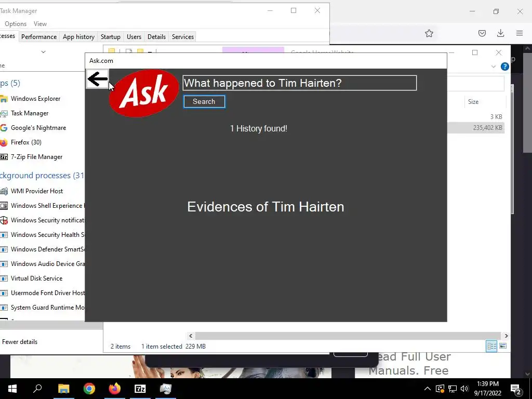
Task: Click the left arrow of horizontal scrollbar
Action: pyautogui.click(x=191, y=336)
